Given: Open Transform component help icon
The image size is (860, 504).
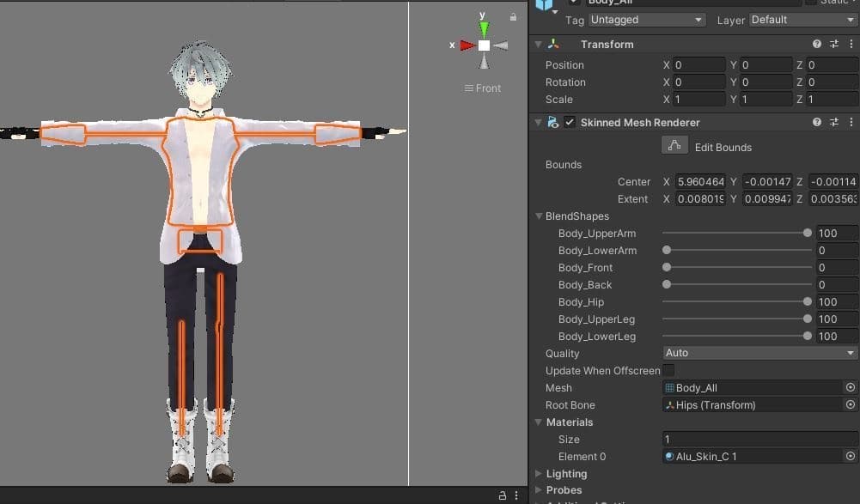Looking at the screenshot, I should [817, 44].
